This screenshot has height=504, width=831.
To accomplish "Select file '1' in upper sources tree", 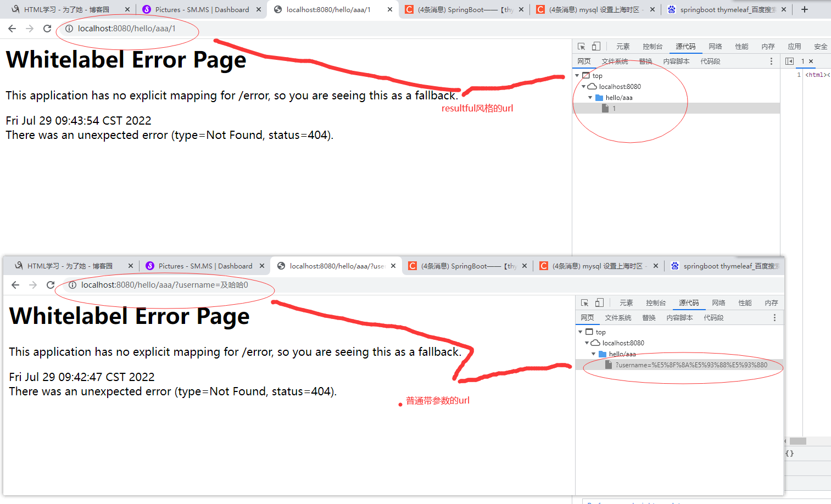I will [x=676, y=109].
